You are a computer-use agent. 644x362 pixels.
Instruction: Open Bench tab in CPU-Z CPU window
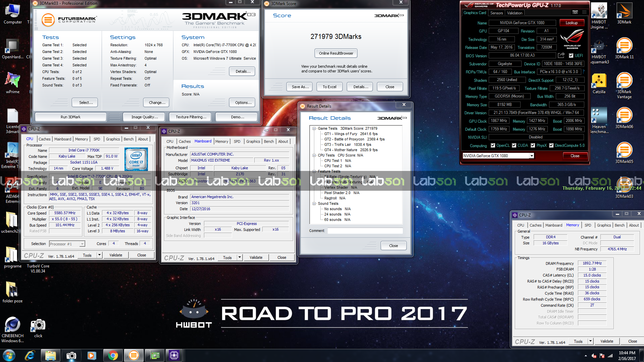128,139
